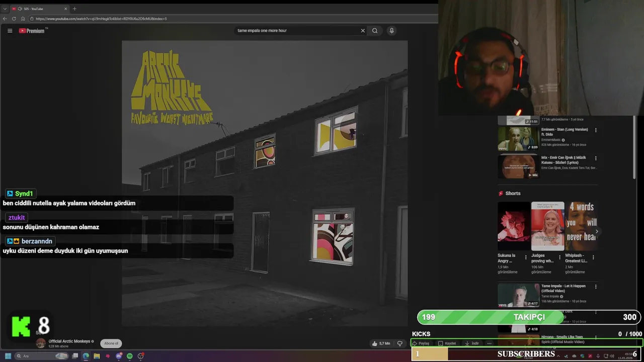Start voice search with the microphone

[391, 31]
